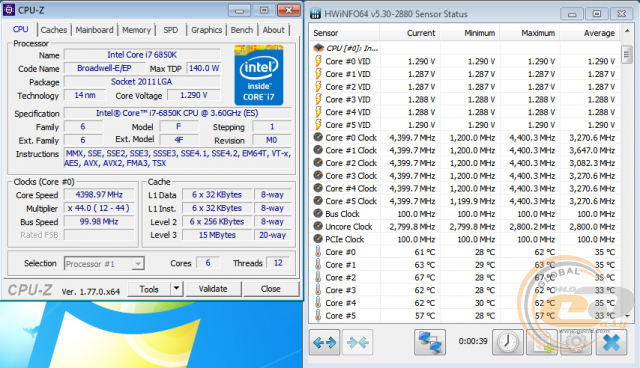Screen dimensions: 640x368
Task: Select the Core #4 VID row in HWiNFO
Action: [x=464, y=112]
